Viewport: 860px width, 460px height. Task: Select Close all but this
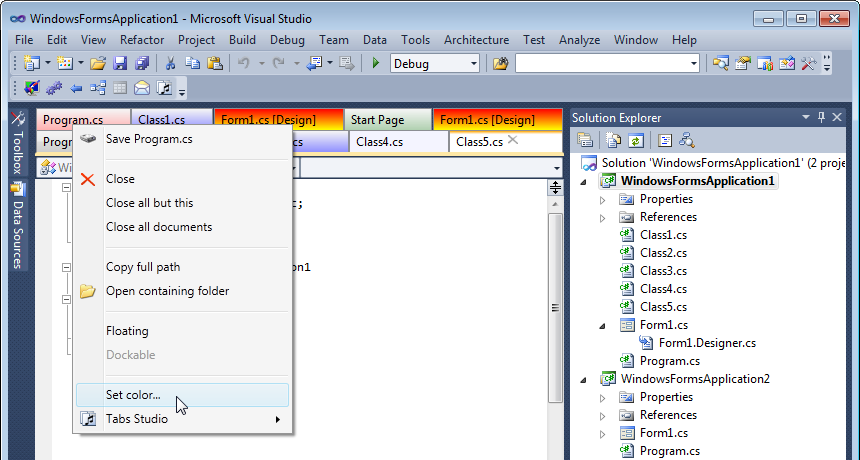coord(182,203)
